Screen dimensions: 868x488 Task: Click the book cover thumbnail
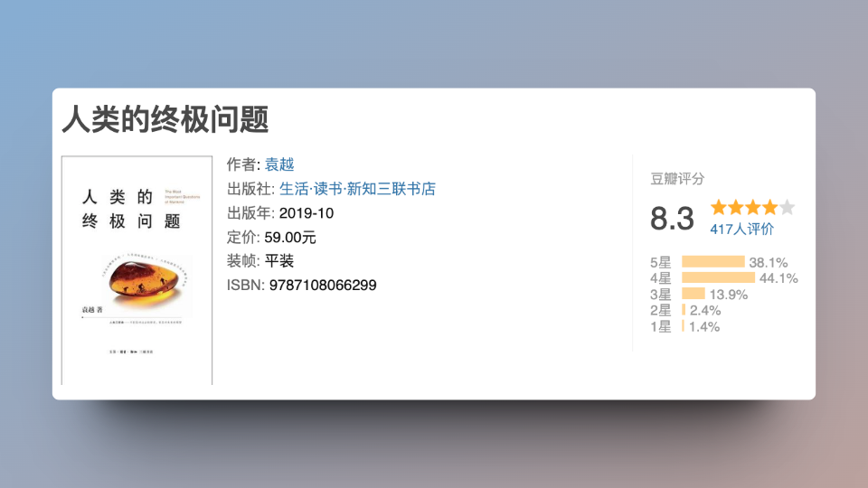(137, 270)
